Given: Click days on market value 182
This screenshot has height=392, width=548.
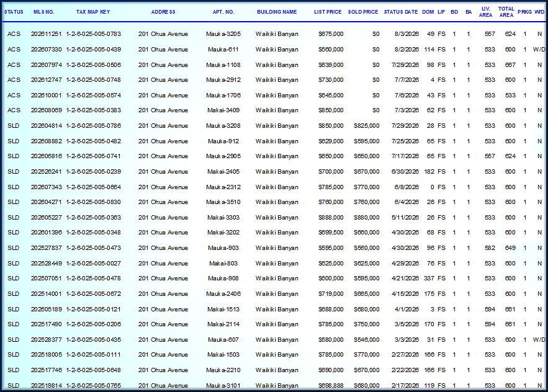Looking at the screenshot, I should (x=429, y=172).
